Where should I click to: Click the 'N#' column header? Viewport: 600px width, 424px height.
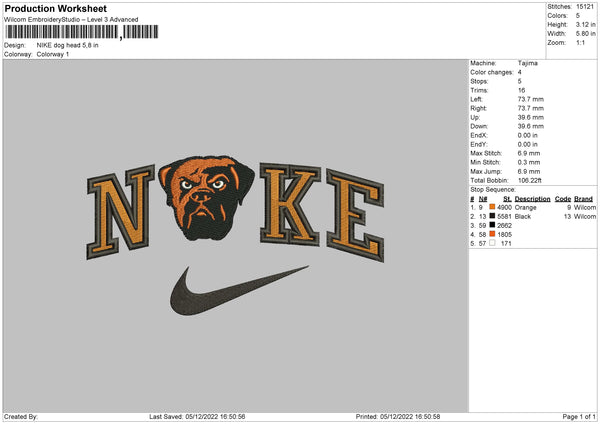(483, 199)
